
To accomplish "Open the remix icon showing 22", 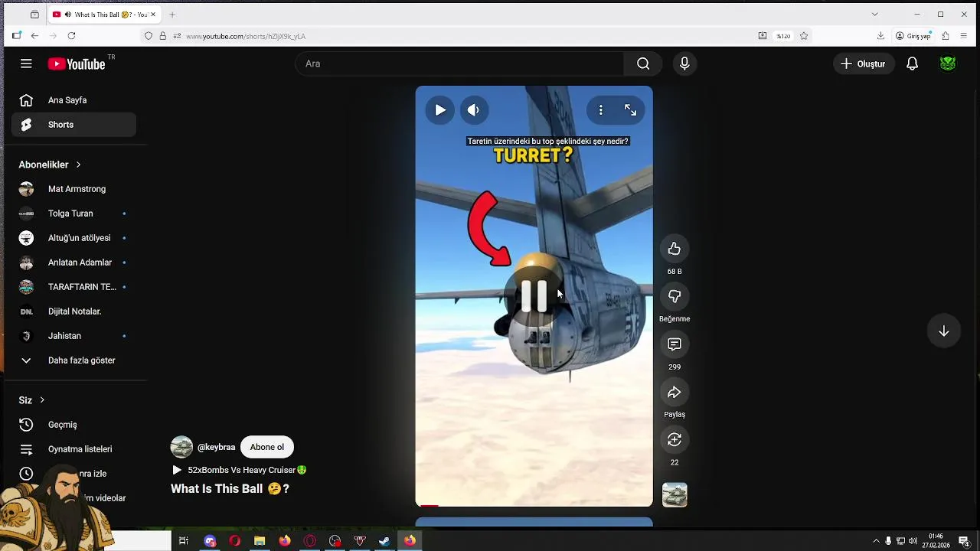I will 675,440.
